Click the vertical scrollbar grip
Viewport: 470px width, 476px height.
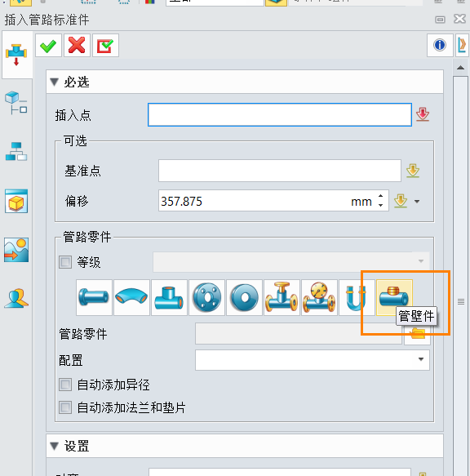[461, 301]
